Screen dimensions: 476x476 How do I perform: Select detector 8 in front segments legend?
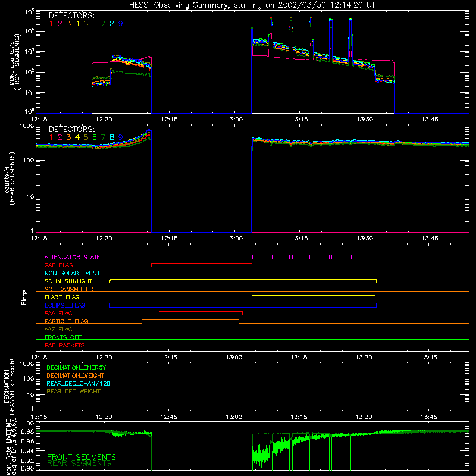[112, 24]
